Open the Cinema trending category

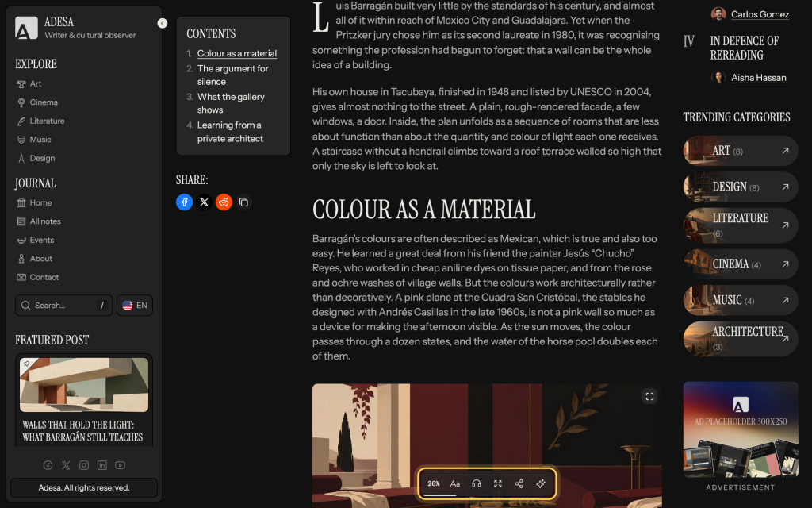point(741,264)
